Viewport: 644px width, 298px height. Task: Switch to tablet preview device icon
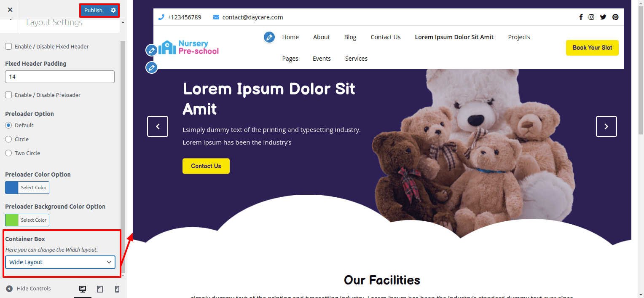pyautogui.click(x=100, y=289)
